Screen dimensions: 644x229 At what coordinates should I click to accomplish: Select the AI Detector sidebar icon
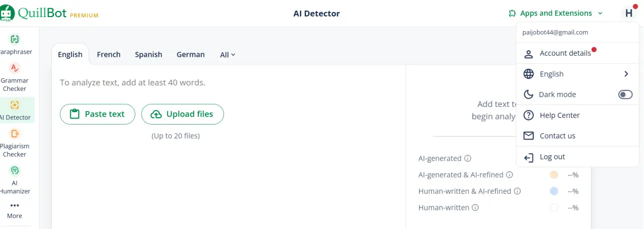(x=15, y=105)
